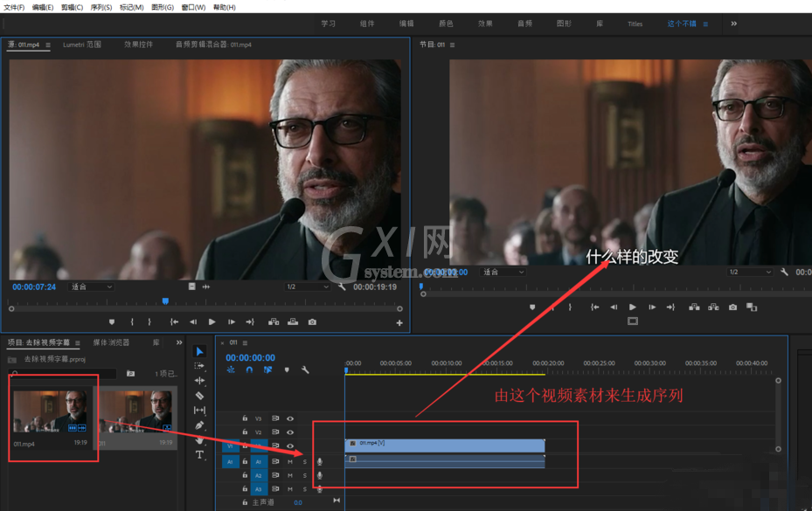
Task: Go to Out point in Program monitor
Action: click(x=670, y=307)
